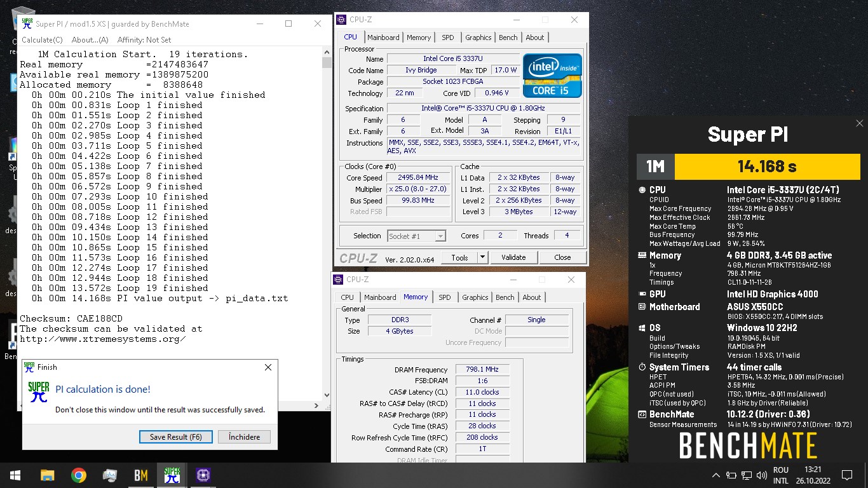Click the Închidere button in Finish dialog
The width and height of the screenshot is (868, 488).
coord(244,437)
